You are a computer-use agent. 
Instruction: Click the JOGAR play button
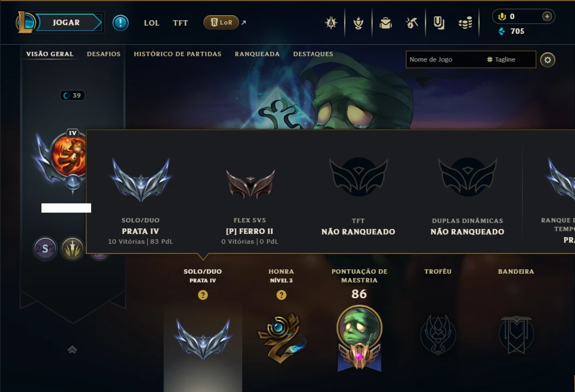[67, 22]
